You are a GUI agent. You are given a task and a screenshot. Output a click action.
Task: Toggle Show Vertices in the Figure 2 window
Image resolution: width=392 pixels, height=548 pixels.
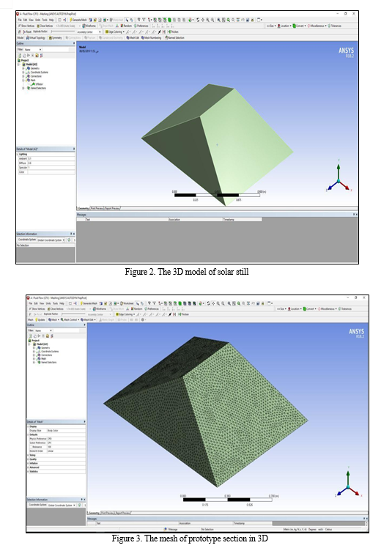tap(26, 26)
